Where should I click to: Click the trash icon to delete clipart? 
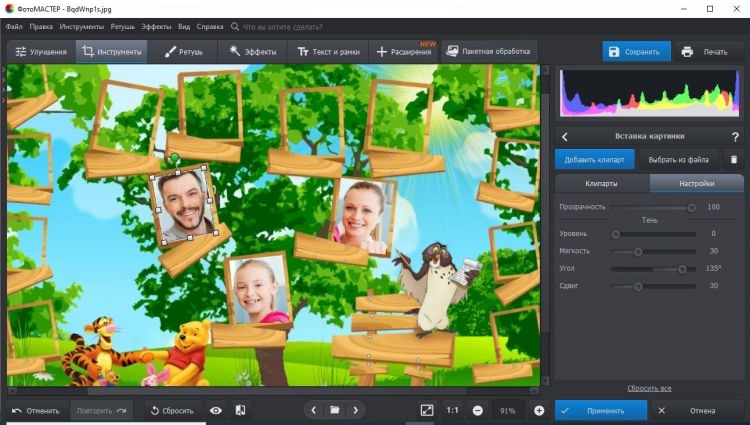734,159
